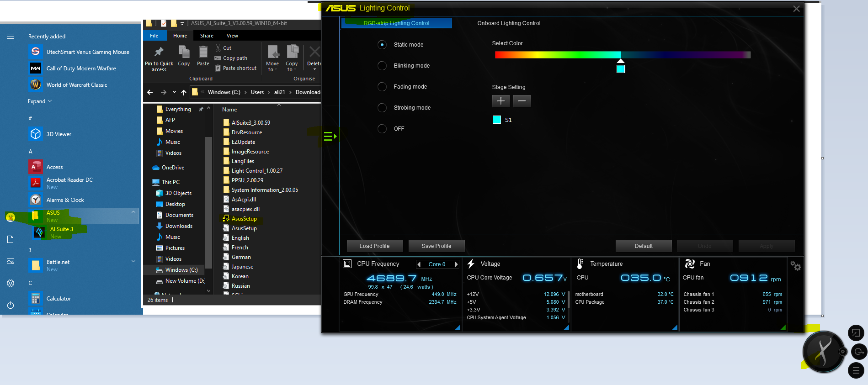Click the Apply button

pyautogui.click(x=767, y=246)
